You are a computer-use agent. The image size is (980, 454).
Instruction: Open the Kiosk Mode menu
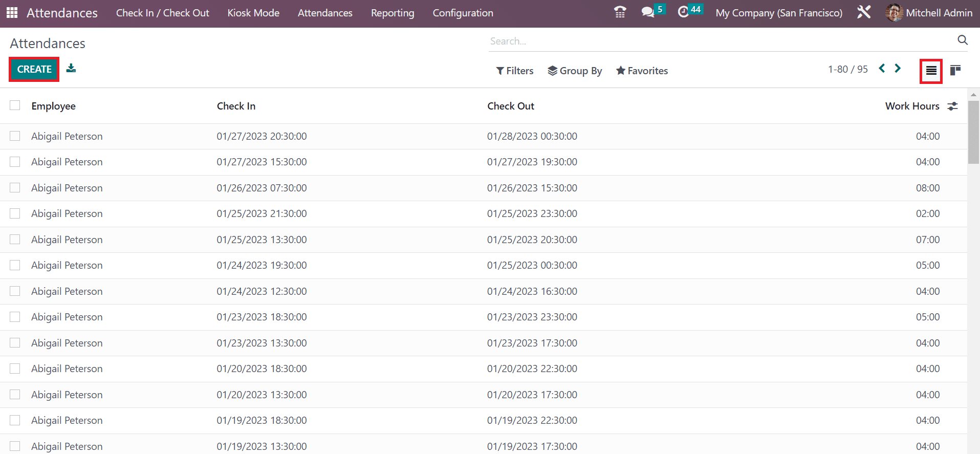click(253, 13)
